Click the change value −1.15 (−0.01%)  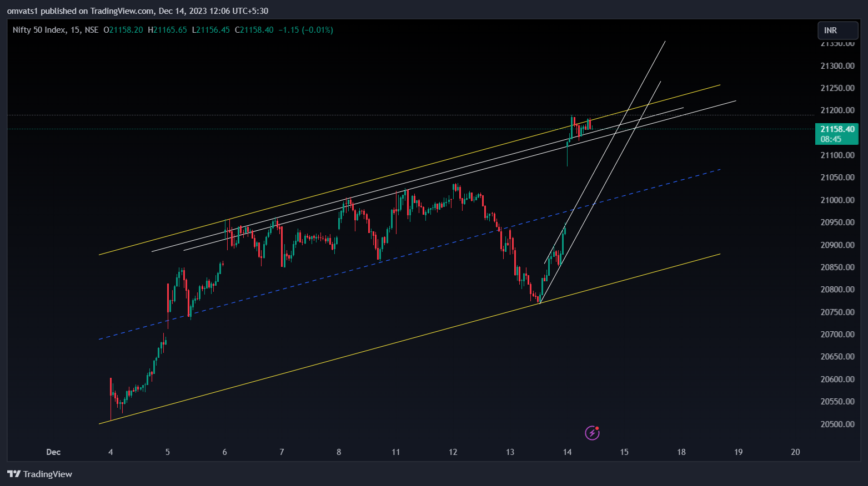(306, 30)
